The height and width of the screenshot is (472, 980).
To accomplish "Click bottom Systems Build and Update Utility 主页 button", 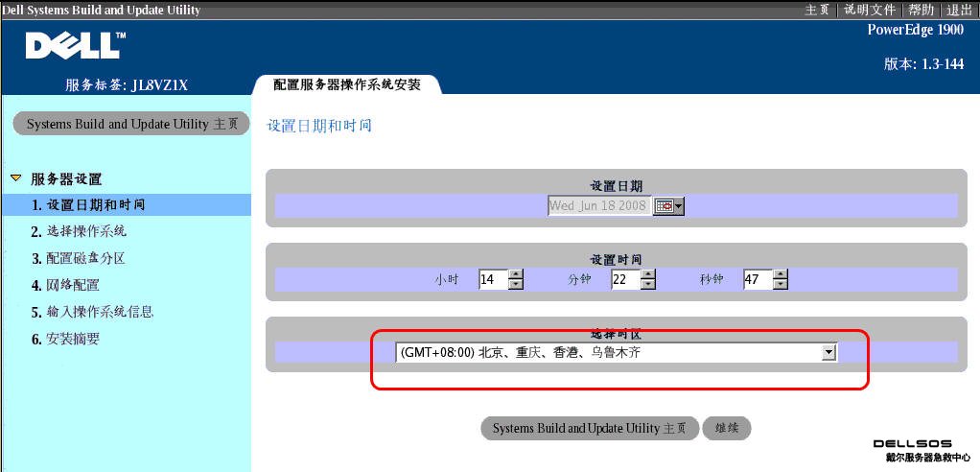I will (589, 429).
